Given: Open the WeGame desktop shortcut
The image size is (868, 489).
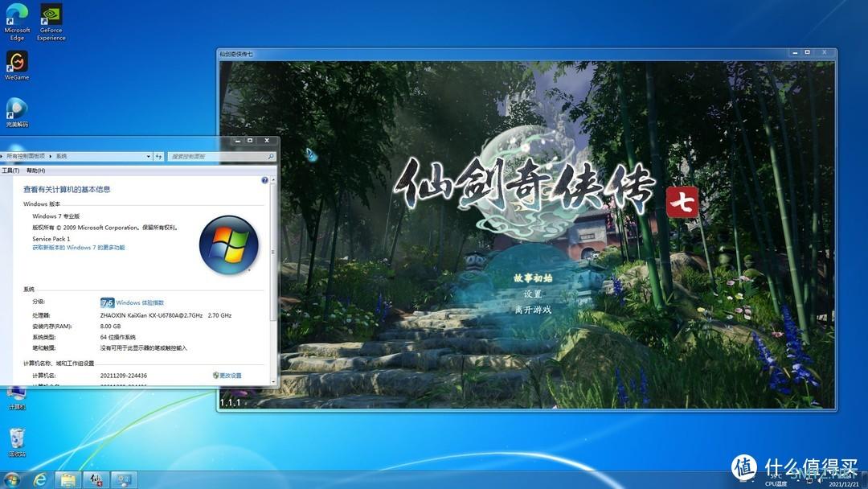Looking at the screenshot, I should pyautogui.click(x=17, y=66).
